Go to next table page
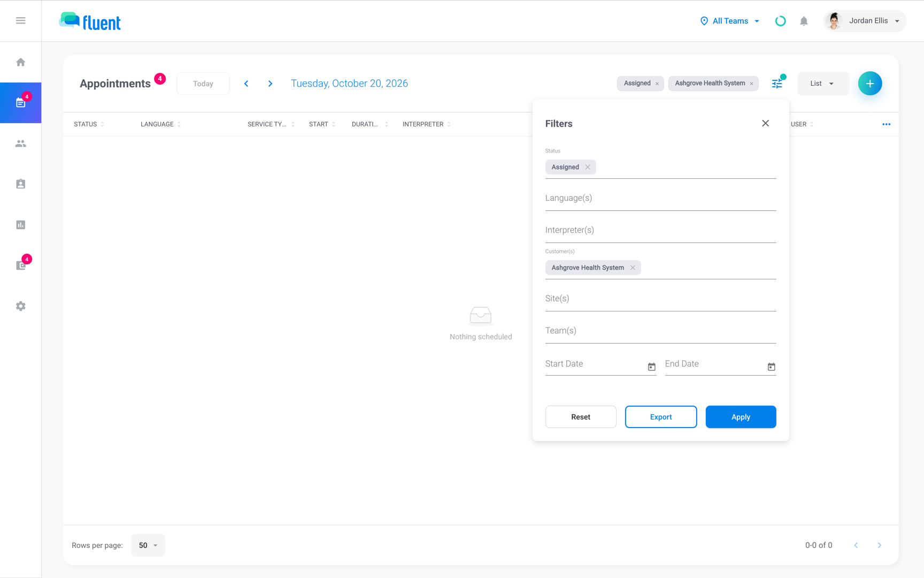 (x=880, y=545)
